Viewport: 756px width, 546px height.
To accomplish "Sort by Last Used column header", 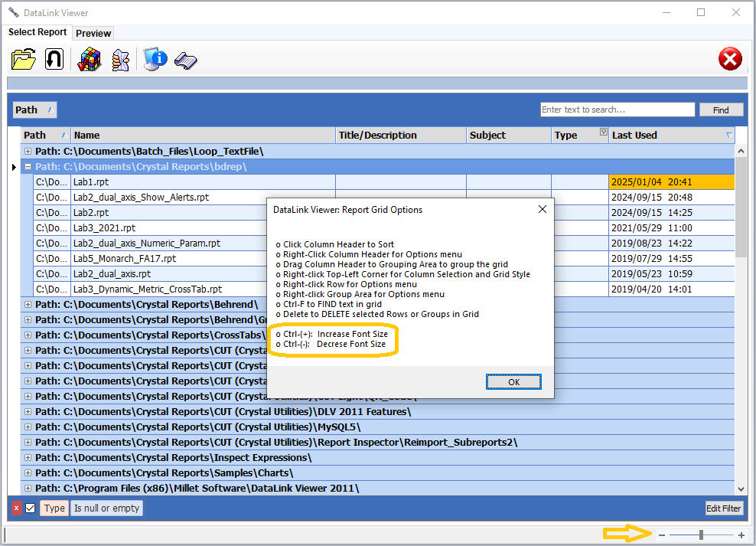I will pos(672,136).
